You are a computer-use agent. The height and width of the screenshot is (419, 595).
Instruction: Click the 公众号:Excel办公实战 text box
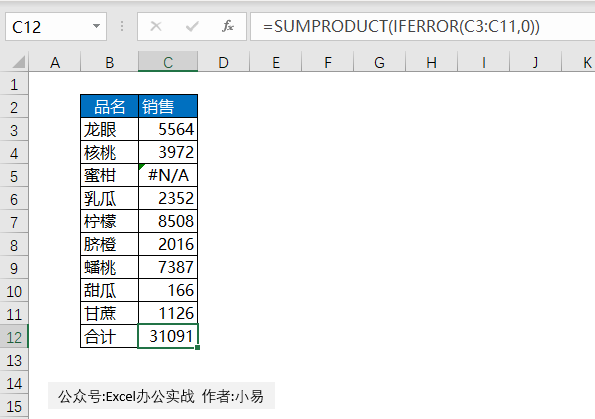point(161,396)
